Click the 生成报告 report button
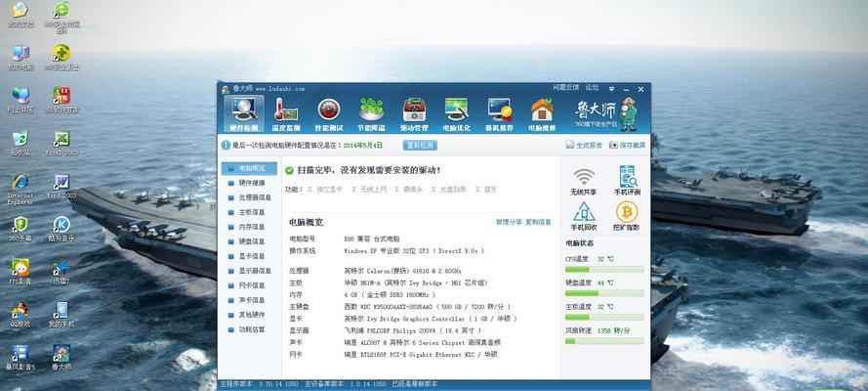The image size is (868, 391). [x=584, y=145]
